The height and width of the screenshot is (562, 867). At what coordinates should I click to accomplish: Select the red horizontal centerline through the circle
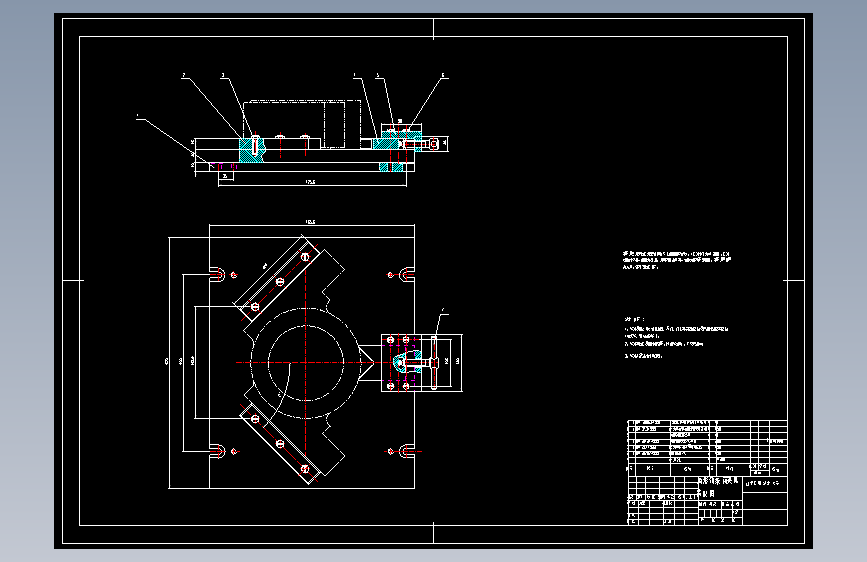pos(332,362)
